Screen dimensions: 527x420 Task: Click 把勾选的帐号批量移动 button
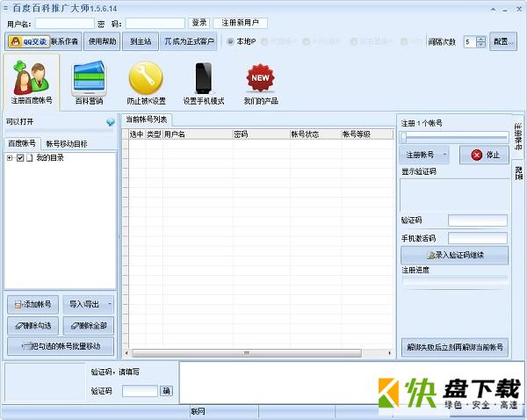pos(61,346)
